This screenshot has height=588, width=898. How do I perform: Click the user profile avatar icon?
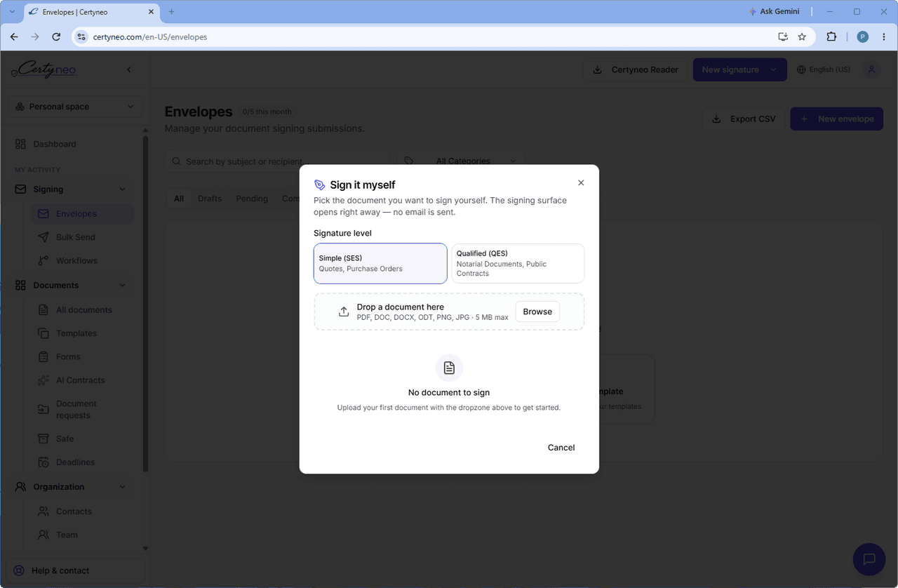[x=871, y=69]
